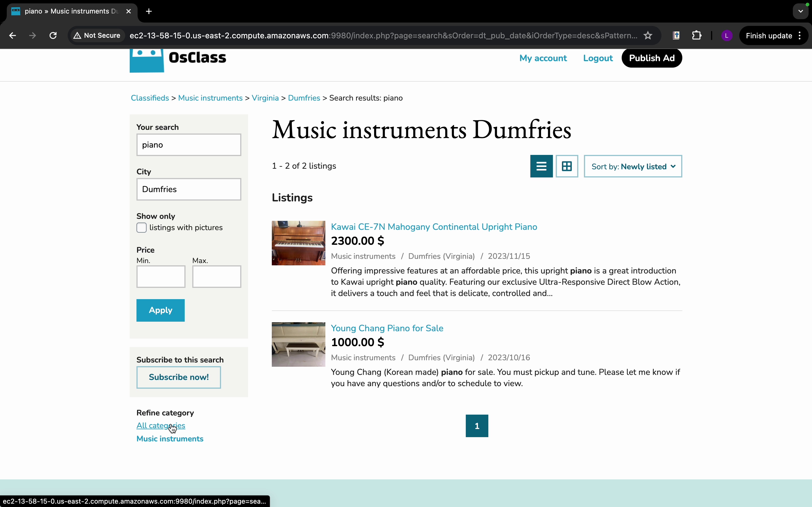Click the Subscribe now! button
The image size is (812, 507).
click(x=178, y=377)
